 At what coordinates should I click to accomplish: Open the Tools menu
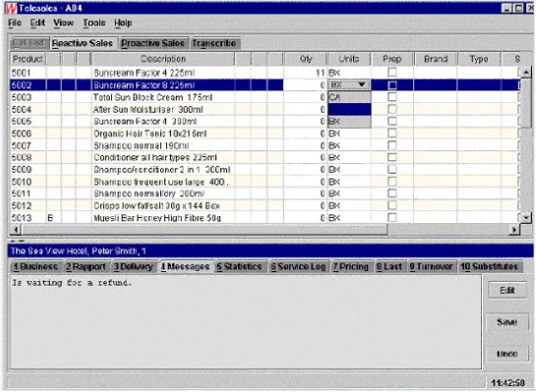[x=94, y=23]
